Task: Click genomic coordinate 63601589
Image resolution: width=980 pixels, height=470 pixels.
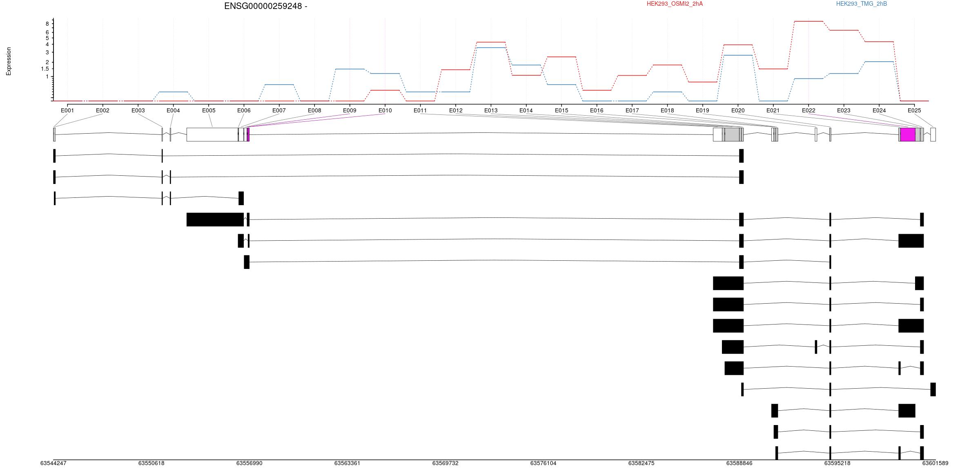Action: [x=935, y=463]
